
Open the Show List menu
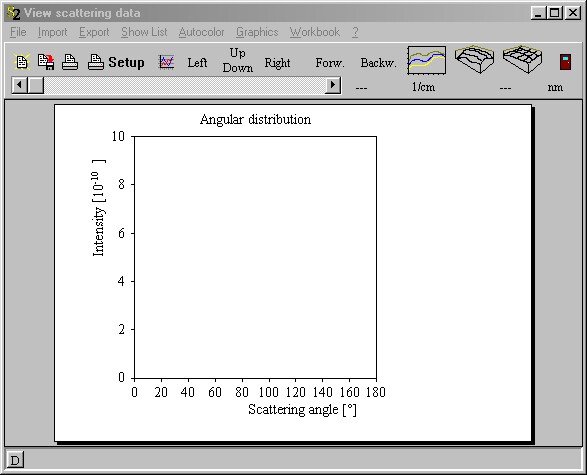point(144,32)
